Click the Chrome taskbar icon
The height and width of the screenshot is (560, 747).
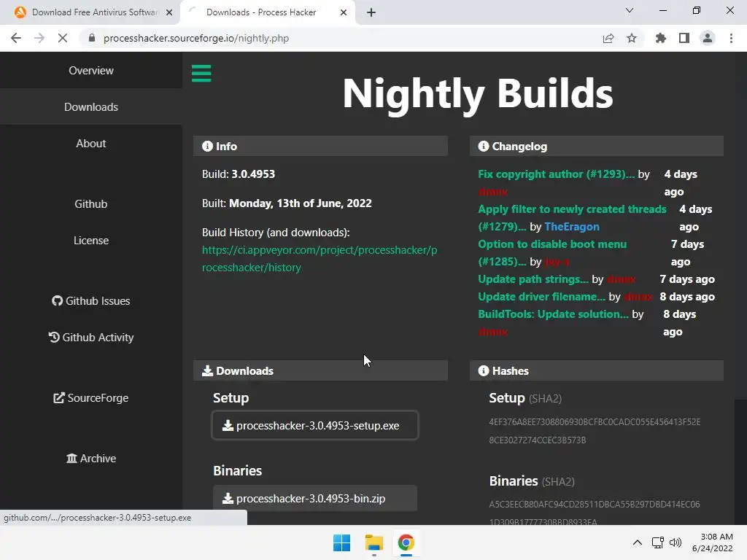(406, 542)
